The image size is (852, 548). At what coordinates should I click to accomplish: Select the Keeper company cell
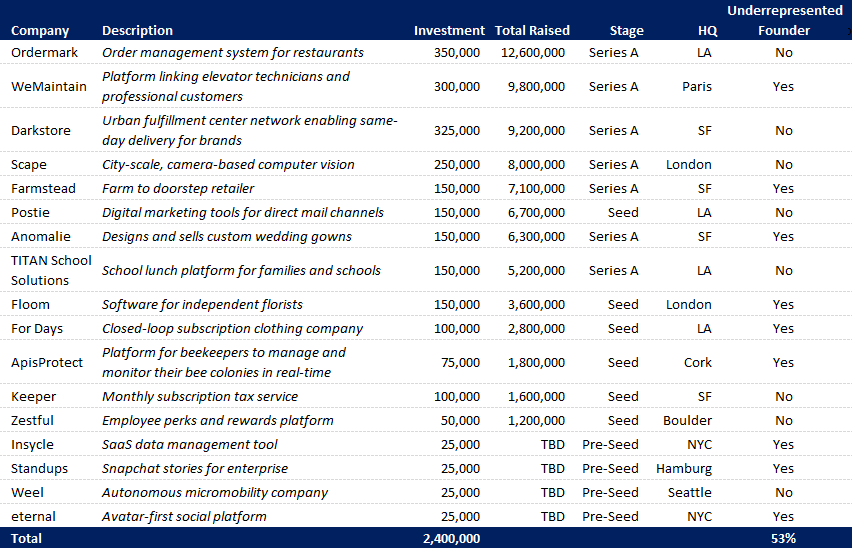coord(33,396)
